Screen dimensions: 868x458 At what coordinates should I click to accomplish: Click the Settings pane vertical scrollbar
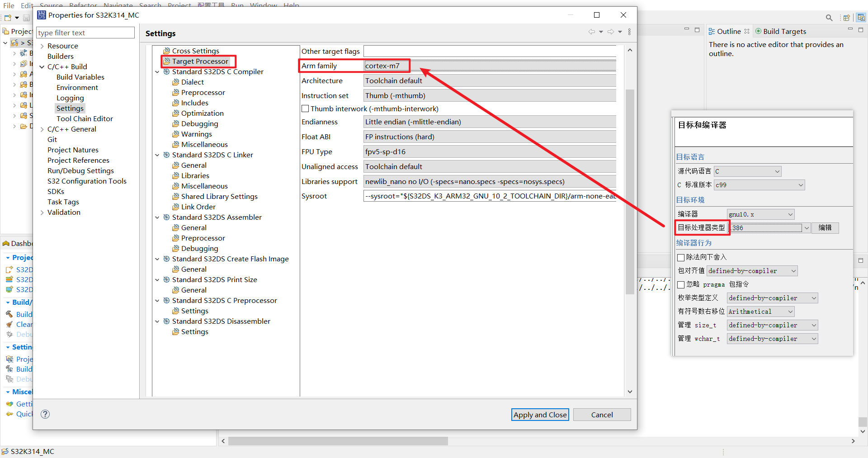click(x=630, y=192)
